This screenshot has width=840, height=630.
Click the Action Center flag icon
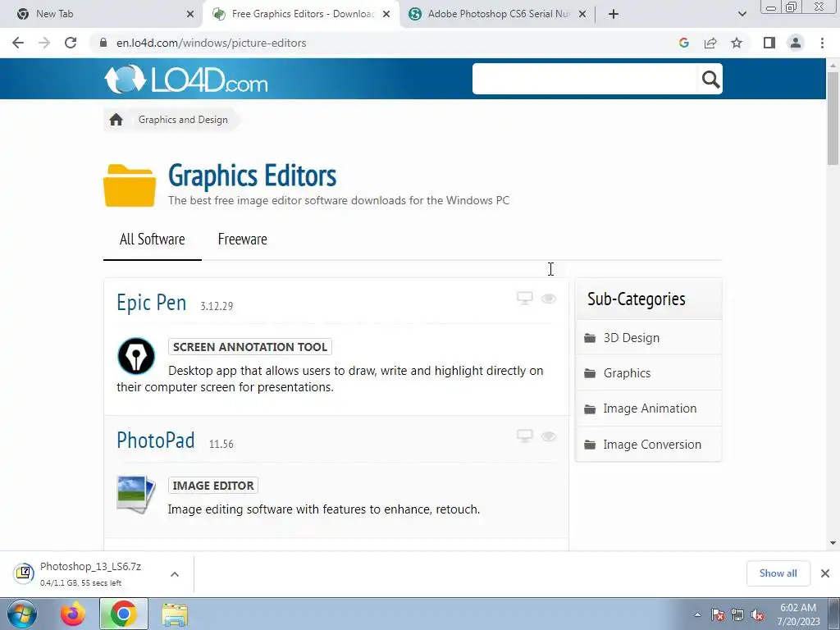pos(718,614)
